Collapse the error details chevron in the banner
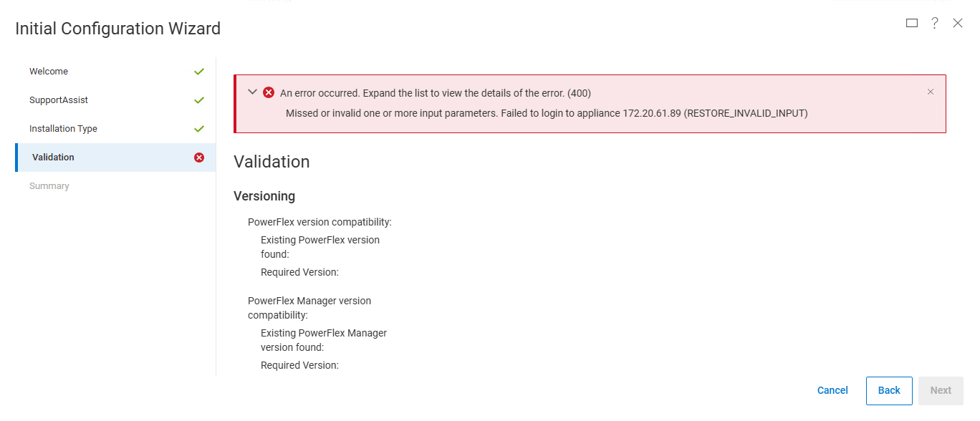The height and width of the screenshot is (421, 980). pos(252,92)
